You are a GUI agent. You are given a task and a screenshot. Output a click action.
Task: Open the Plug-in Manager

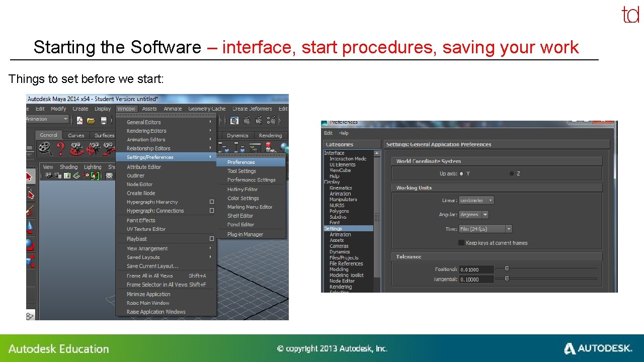point(252,234)
